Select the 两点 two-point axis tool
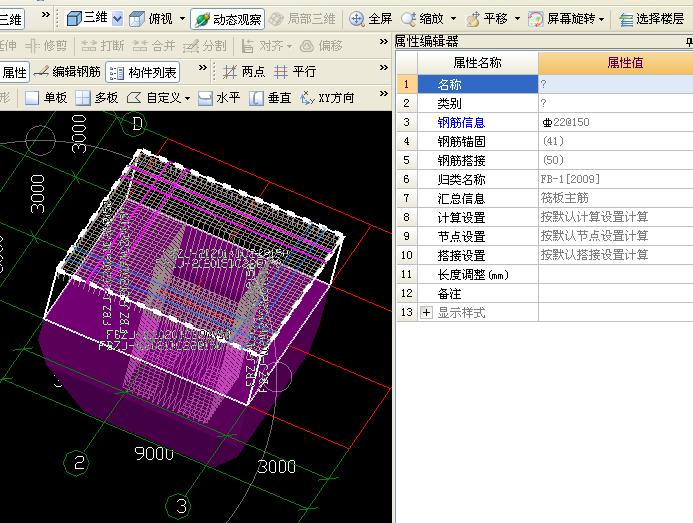 tap(244, 72)
